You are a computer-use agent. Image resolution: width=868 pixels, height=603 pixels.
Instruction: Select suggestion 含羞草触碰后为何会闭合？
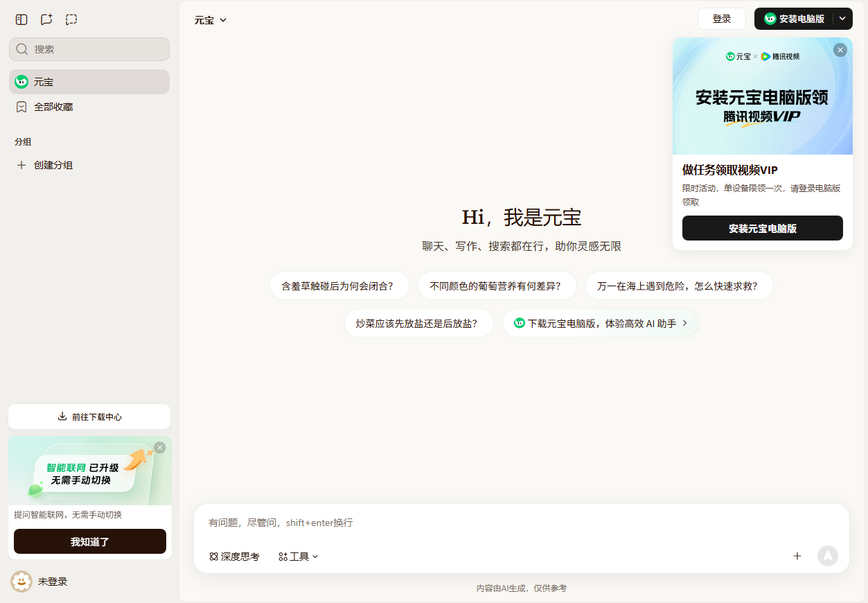click(x=339, y=286)
